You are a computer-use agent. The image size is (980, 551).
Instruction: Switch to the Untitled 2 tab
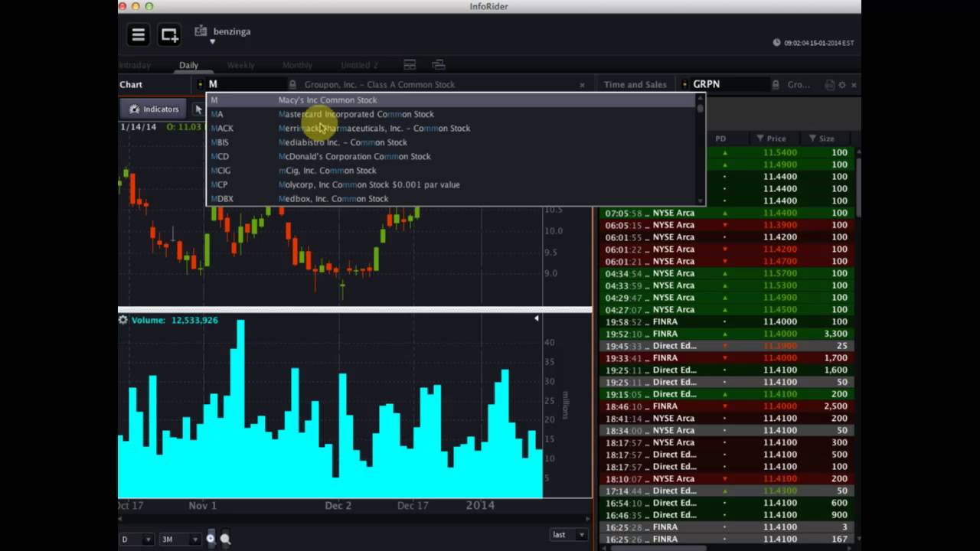(359, 65)
